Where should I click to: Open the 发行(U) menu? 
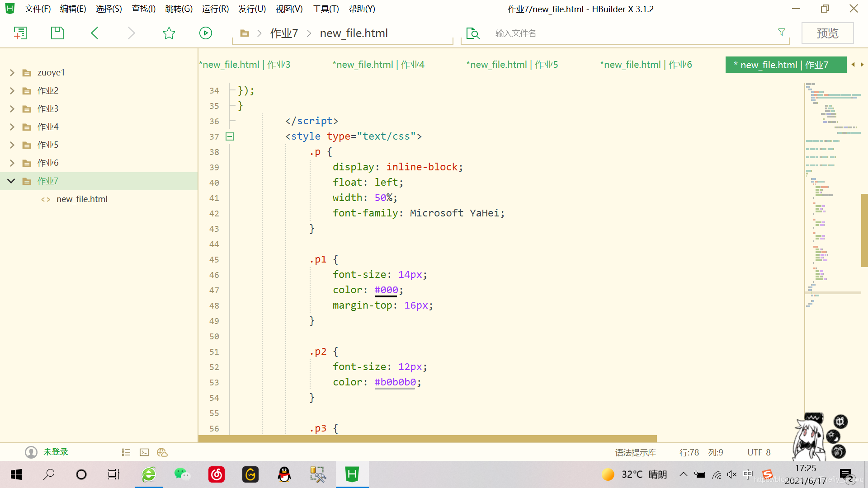tap(252, 9)
